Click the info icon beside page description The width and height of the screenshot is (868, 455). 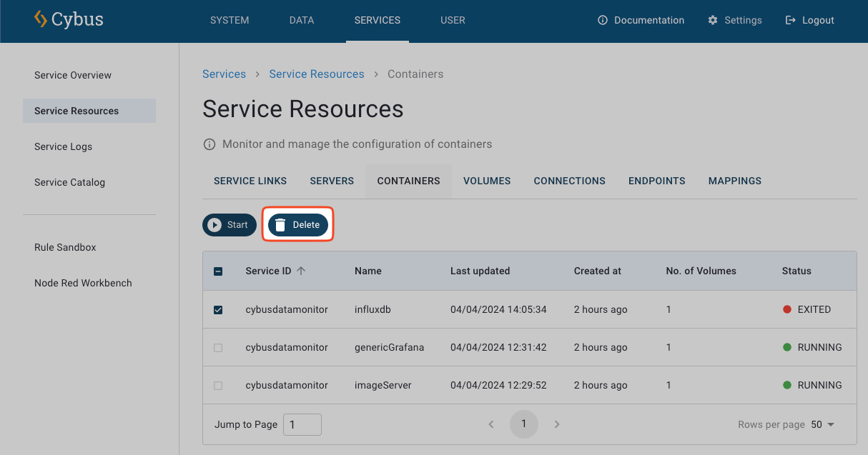209,144
